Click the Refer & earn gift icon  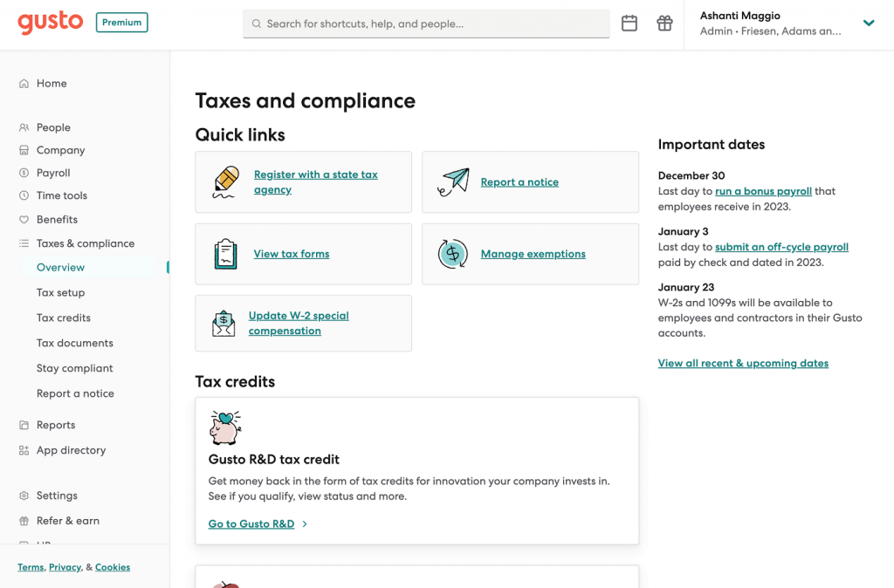[x=24, y=521]
